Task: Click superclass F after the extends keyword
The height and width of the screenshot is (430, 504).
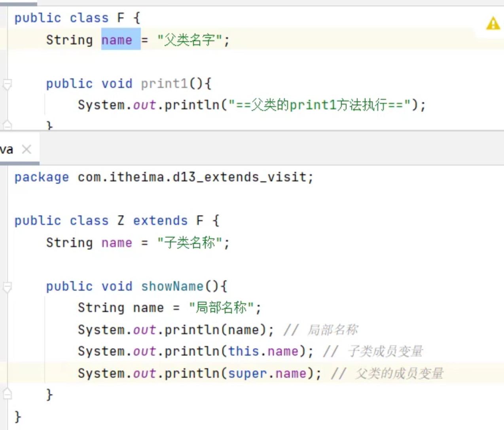Action: click(200, 221)
